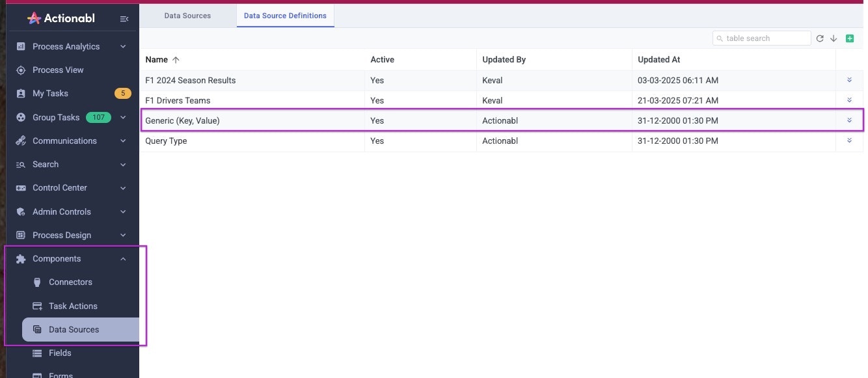Collapse the sidebar with the collapse icon
868x378 pixels.
(124, 19)
